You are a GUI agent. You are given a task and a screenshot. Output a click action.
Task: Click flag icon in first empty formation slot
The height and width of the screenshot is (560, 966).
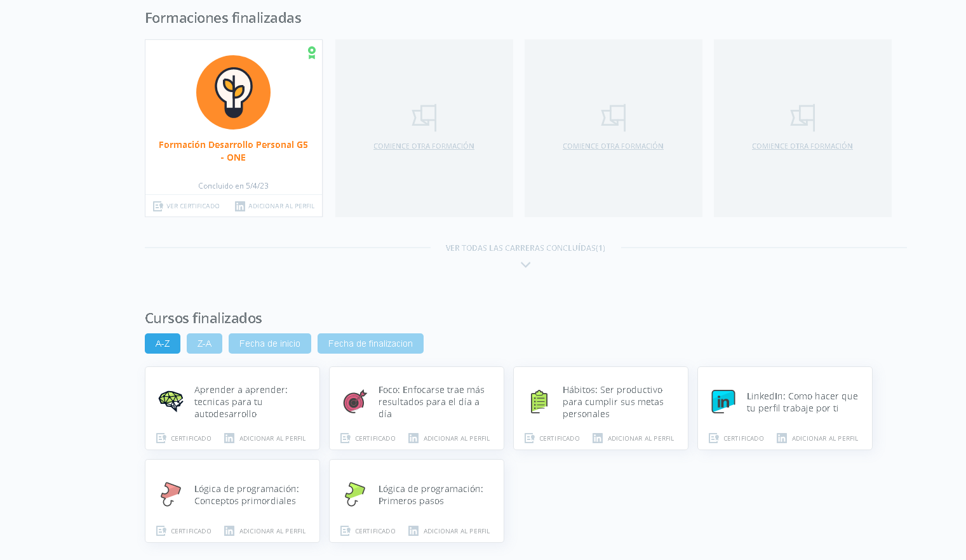[x=424, y=117]
